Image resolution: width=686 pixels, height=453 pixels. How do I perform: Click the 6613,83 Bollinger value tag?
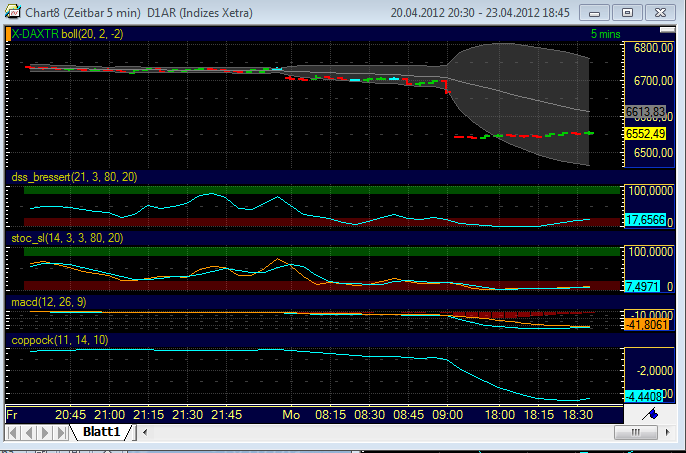pyautogui.click(x=645, y=112)
